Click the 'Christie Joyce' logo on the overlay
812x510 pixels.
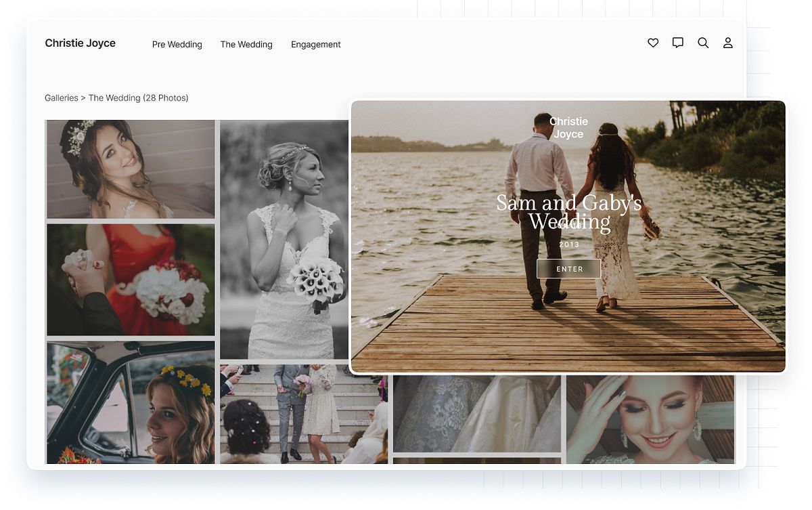pyautogui.click(x=568, y=127)
